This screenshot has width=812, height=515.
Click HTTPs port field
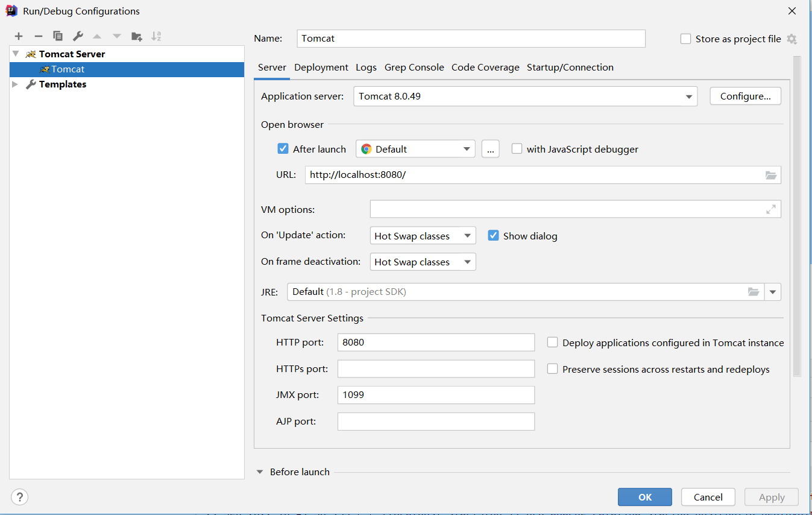click(x=436, y=368)
